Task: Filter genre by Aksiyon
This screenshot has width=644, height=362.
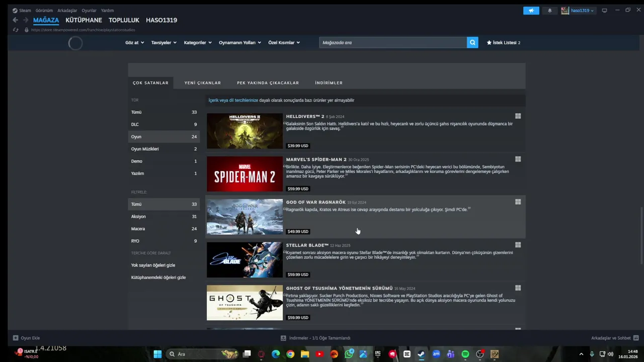Action: click(x=164, y=216)
